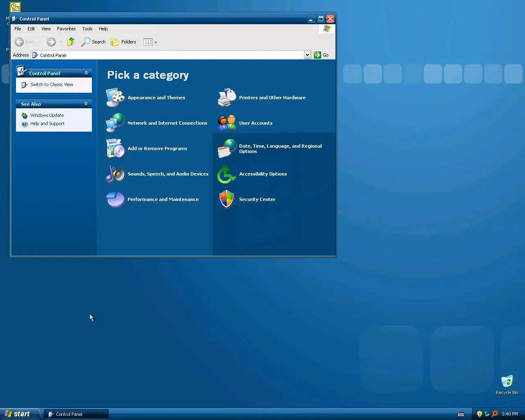Click the keyboard icon on the taskbar

461,414
